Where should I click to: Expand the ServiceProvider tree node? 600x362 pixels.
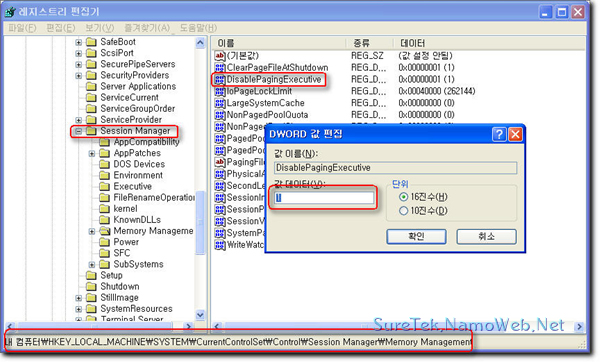click(78, 120)
